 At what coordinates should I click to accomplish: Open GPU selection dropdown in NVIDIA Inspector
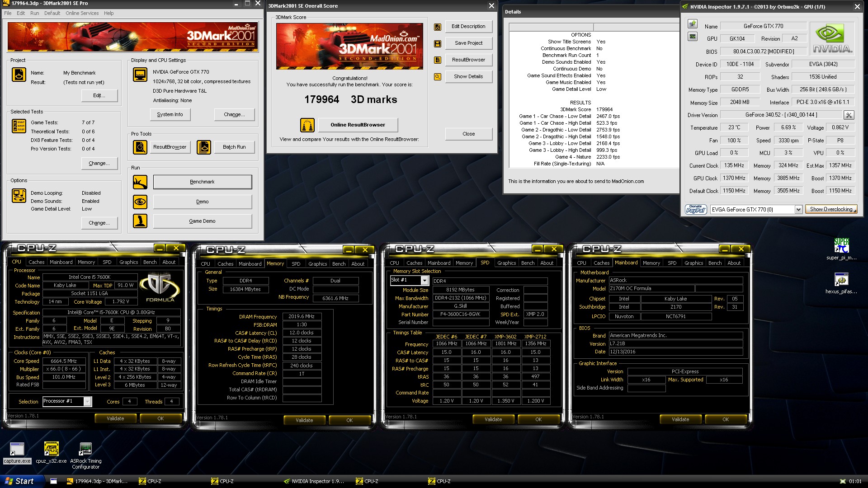(x=798, y=210)
